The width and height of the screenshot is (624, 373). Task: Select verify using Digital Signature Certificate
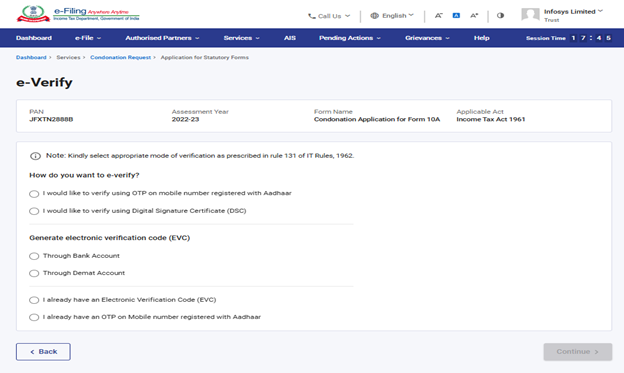coord(34,211)
